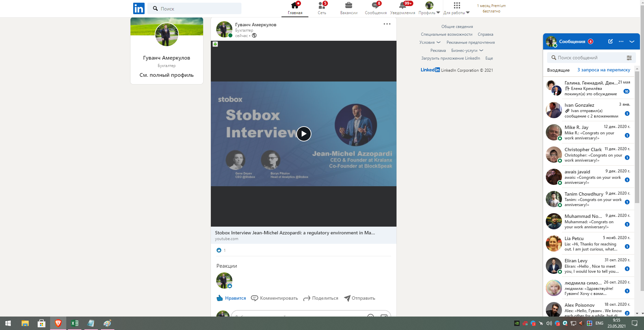Image resolution: width=644 pixels, height=330 pixels.
Task: Open the conversation with Christopher Clark
Action: click(589, 155)
